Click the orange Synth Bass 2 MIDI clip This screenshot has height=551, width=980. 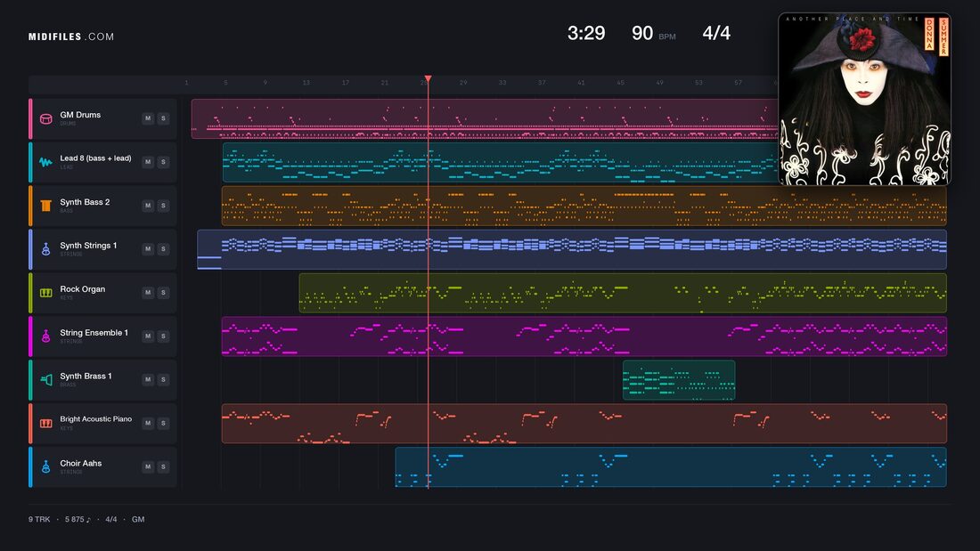[x=584, y=206]
